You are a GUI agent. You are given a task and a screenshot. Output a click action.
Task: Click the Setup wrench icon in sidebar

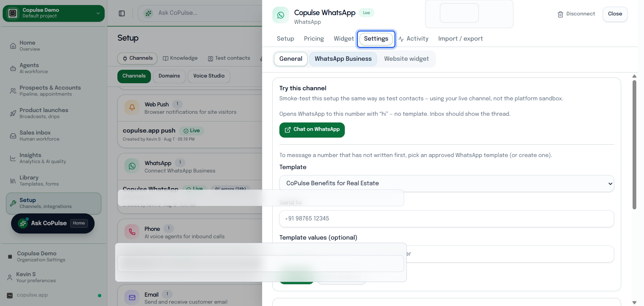tap(13, 203)
